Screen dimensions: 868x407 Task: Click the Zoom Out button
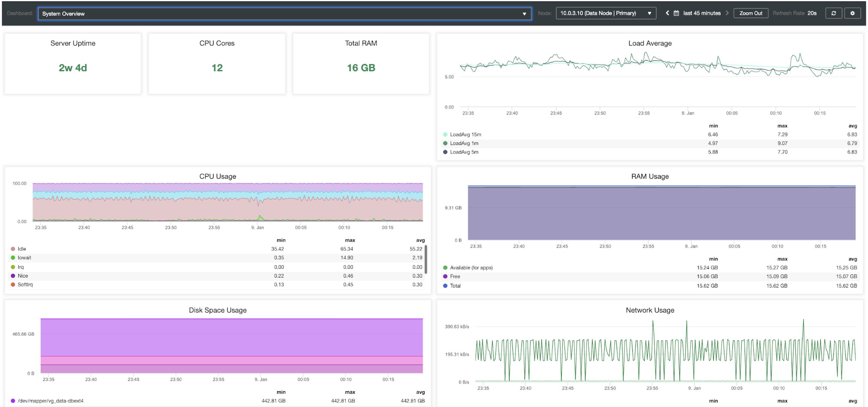click(751, 13)
